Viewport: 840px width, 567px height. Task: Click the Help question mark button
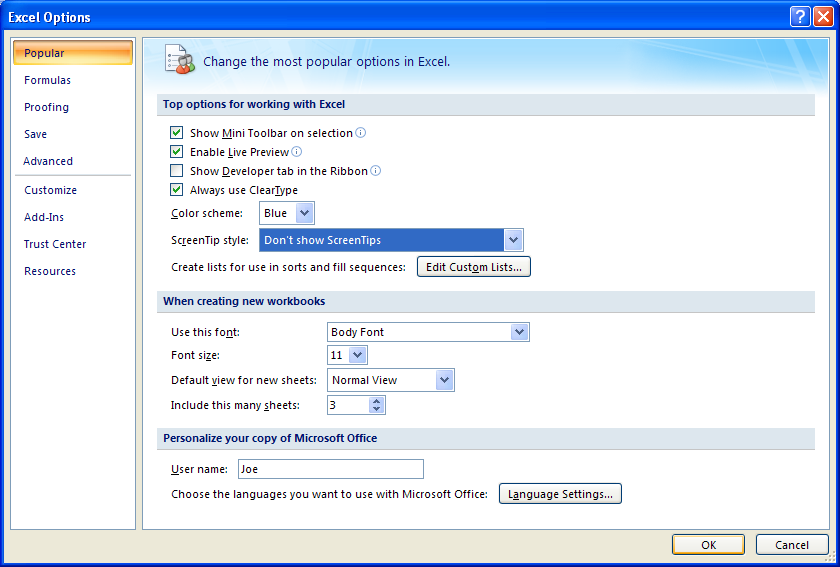pyautogui.click(x=799, y=17)
